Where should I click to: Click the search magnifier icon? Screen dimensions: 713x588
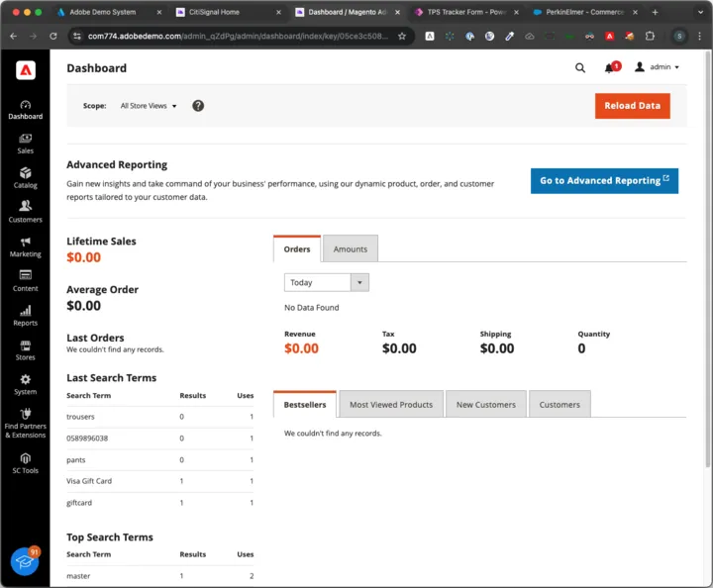click(579, 67)
